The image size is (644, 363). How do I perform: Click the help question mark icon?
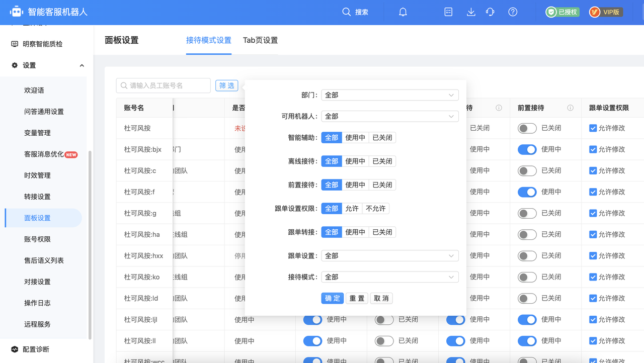tap(513, 12)
